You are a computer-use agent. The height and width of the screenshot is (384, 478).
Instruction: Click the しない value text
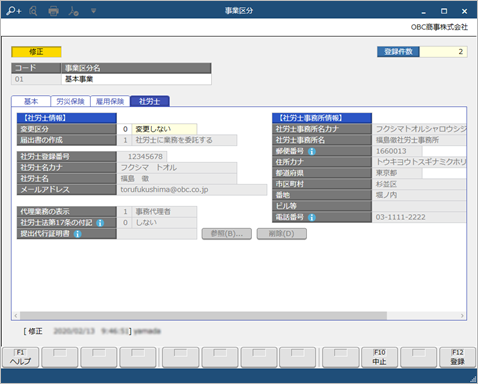[x=146, y=222]
